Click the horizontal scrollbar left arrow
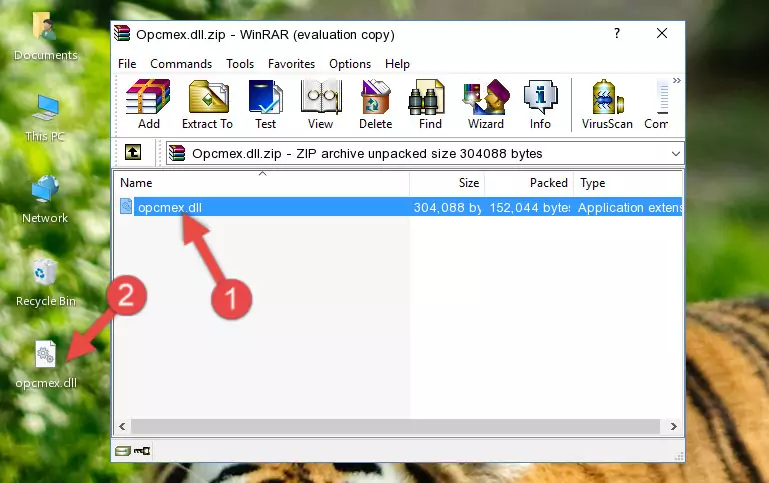Screen dimensions: 769x483 click(123, 426)
